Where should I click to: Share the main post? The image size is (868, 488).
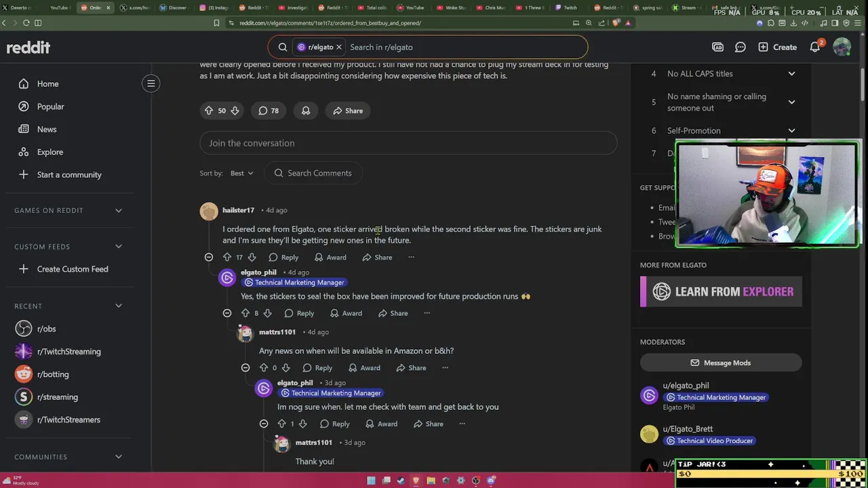[x=348, y=110]
